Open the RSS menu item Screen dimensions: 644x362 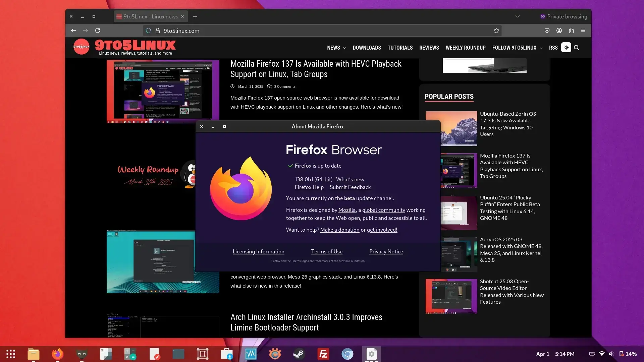point(553,48)
